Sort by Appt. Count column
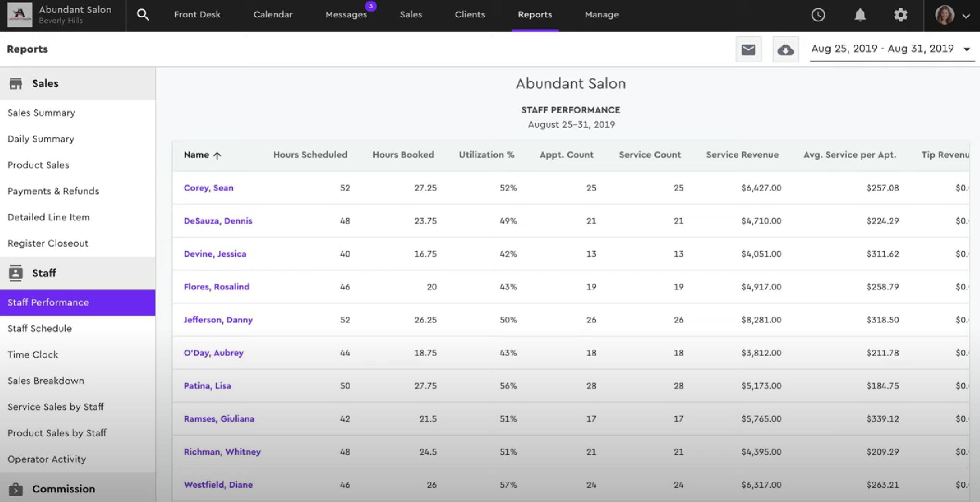Image resolution: width=980 pixels, height=502 pixels. [566, 155]
